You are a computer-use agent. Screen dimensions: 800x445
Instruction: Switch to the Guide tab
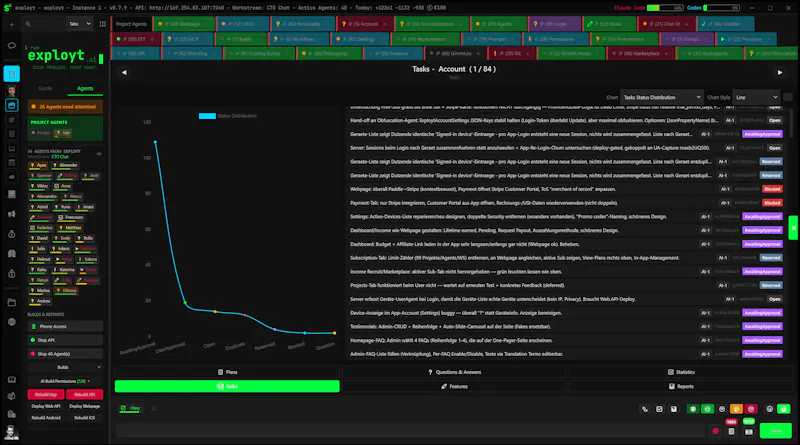point(45,88)
